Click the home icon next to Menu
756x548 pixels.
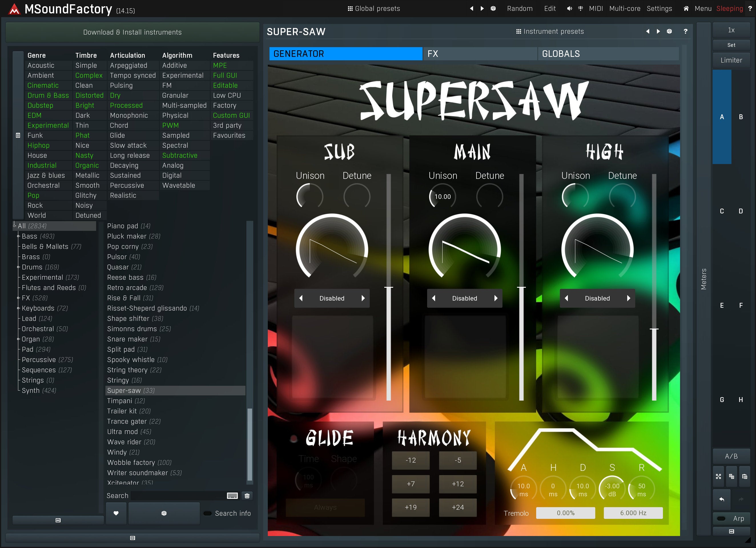[x=686, y=9]
